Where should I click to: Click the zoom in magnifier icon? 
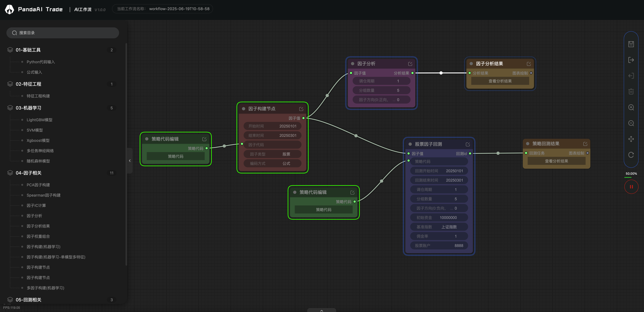[x=631, y=107]
